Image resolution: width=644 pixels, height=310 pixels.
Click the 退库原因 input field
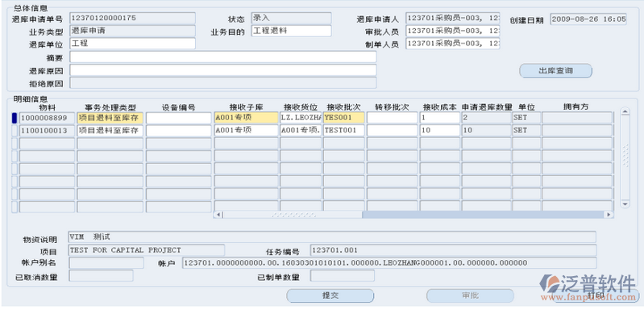pos(223,70)
